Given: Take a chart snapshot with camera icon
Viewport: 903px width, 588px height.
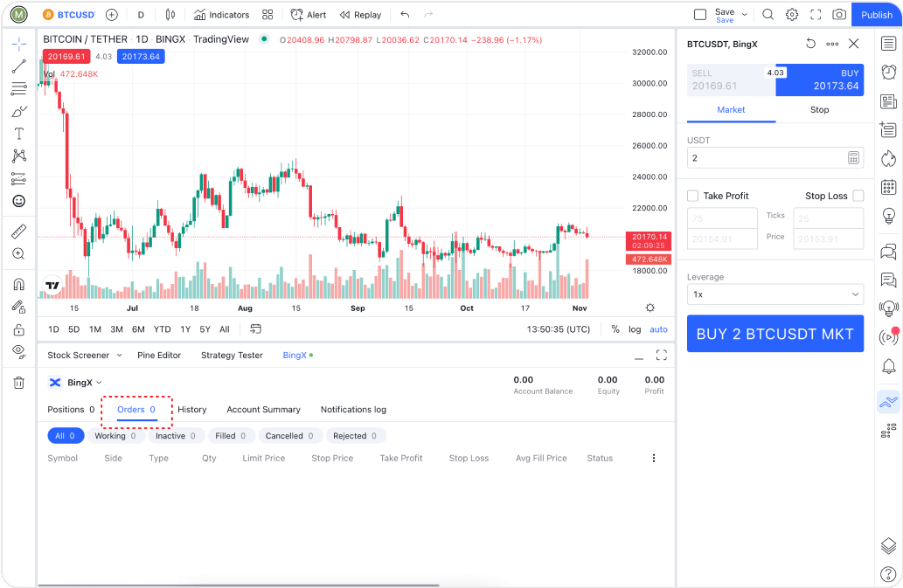Looking at the screenshot, I should tap(839, 15).
